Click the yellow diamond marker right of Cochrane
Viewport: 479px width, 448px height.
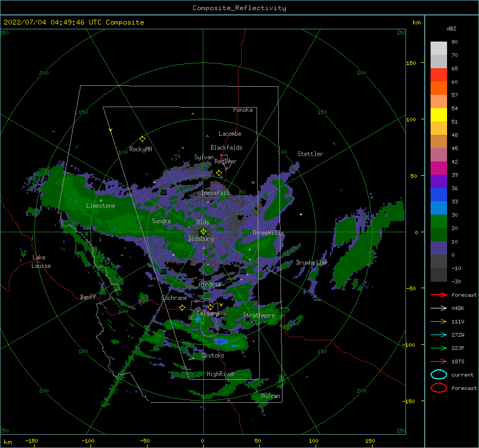coord(183,307)
